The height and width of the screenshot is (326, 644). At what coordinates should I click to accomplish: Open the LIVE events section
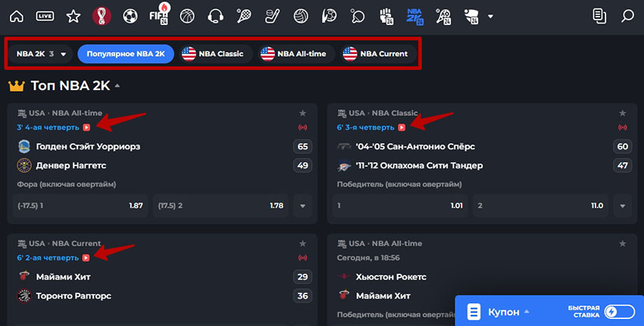tap(45, 17)
